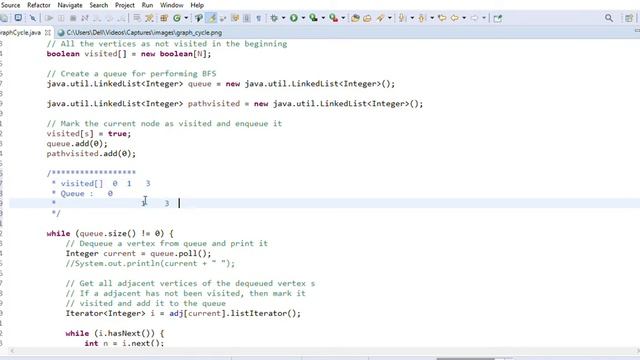640x360 pixels.
Task: Click 'Integer current = queue.poll();' line
Action: [138, 253]
